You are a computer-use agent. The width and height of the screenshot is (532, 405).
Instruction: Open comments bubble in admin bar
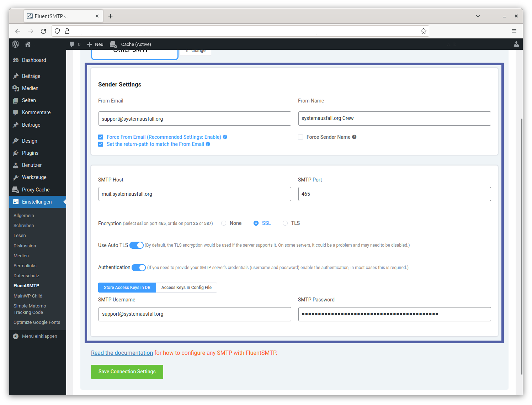pos(72,44)
